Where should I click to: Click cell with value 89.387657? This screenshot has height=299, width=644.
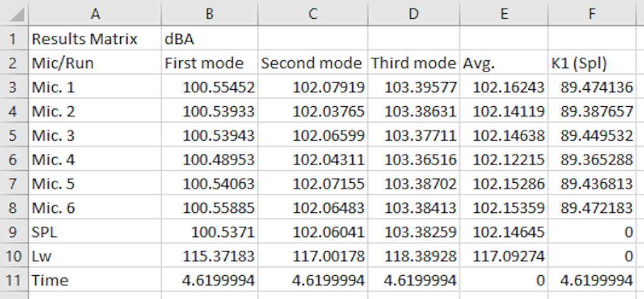click(592, 112)
